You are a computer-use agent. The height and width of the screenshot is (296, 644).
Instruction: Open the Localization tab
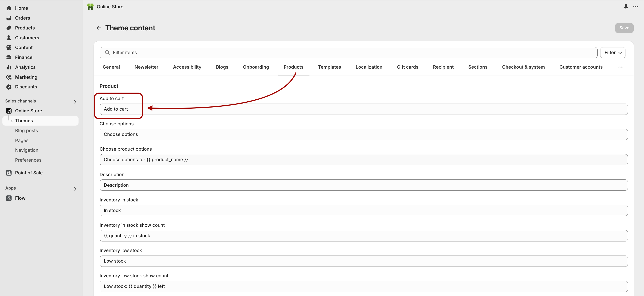click(369, 67)
